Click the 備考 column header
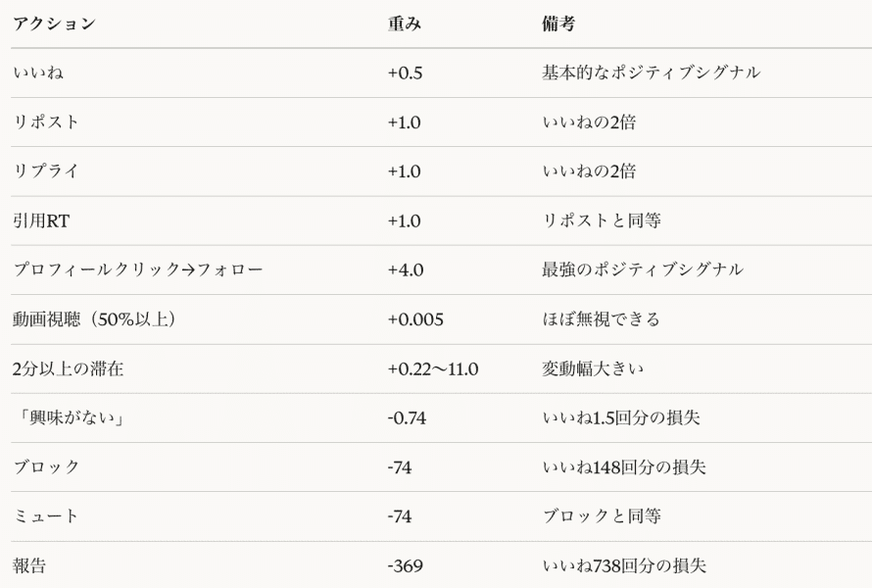872x588 pixels. 557,24
